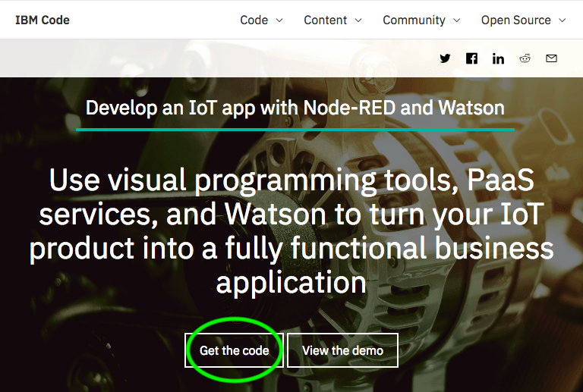Click the title 'Develop an IoT app with Node-RED and Watson'
Viewport: 583px width, 392px height.
pos(295,108)
